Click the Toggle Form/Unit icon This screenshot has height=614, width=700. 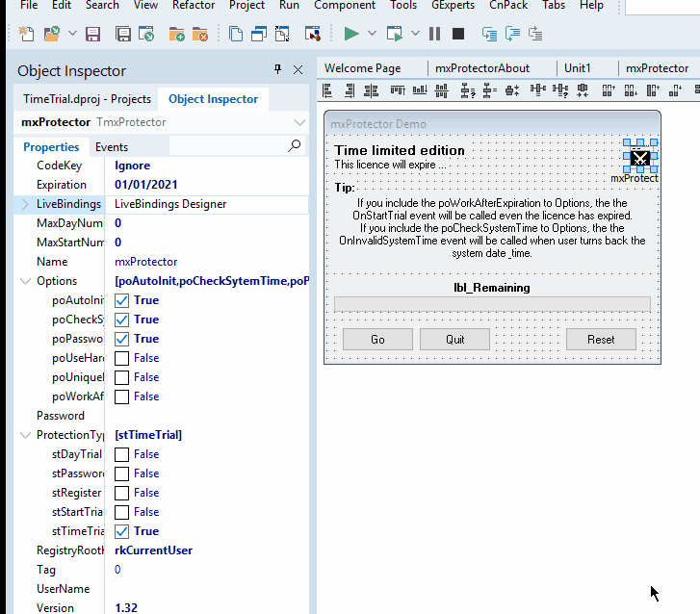pyautogui.click(x=282, y=34)
